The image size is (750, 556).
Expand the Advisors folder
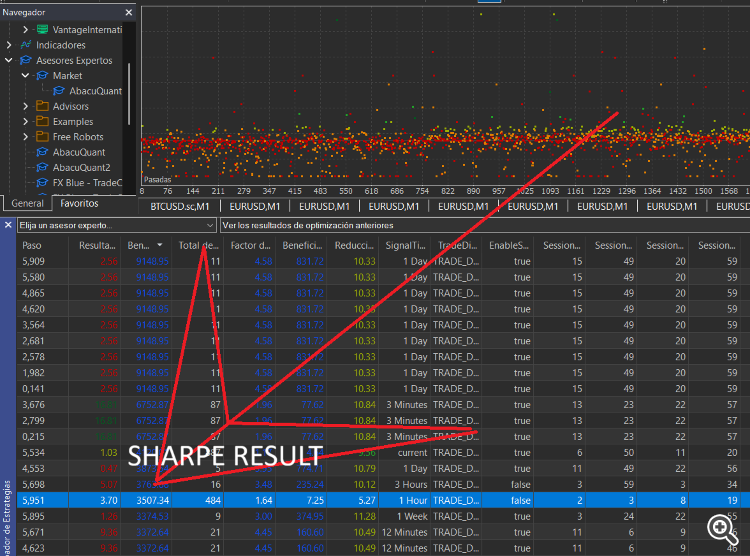(25, 106)
